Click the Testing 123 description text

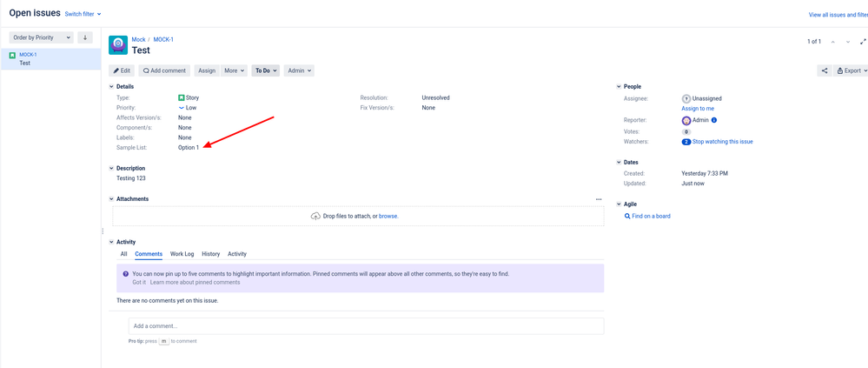[x=130, y=178]
